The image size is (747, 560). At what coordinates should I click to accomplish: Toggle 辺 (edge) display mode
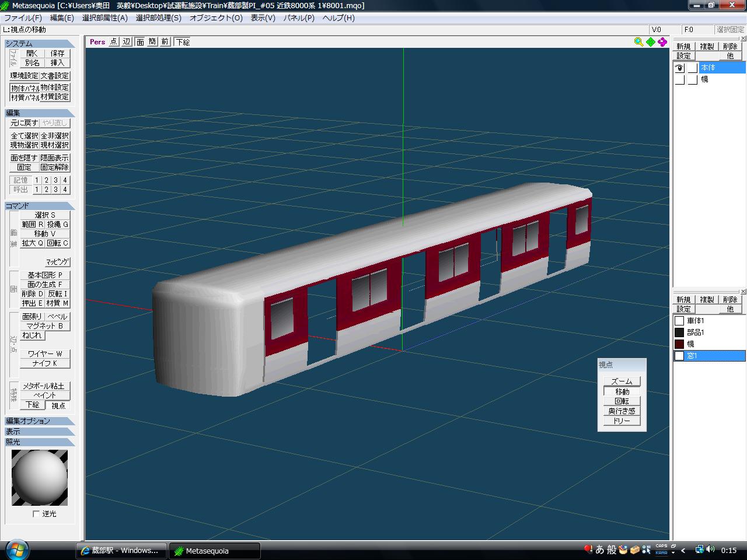pyautogui.click(x=127, y=42)
